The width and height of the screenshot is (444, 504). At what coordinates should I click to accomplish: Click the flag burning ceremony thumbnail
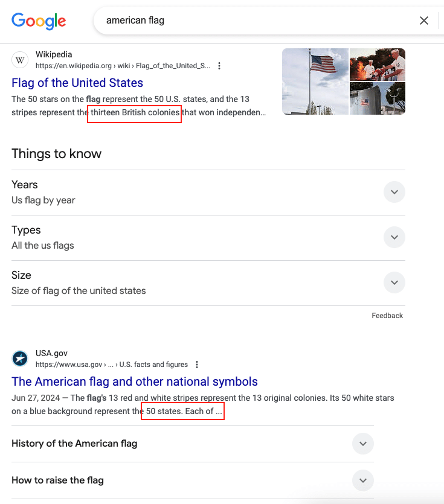coord(378,64)
